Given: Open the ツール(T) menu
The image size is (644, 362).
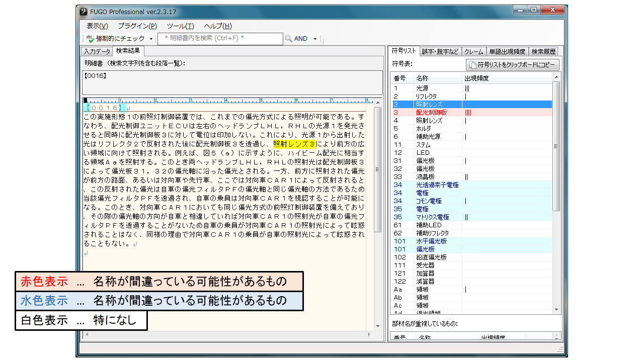Looking at the screenshot, I should pos(180,26).
